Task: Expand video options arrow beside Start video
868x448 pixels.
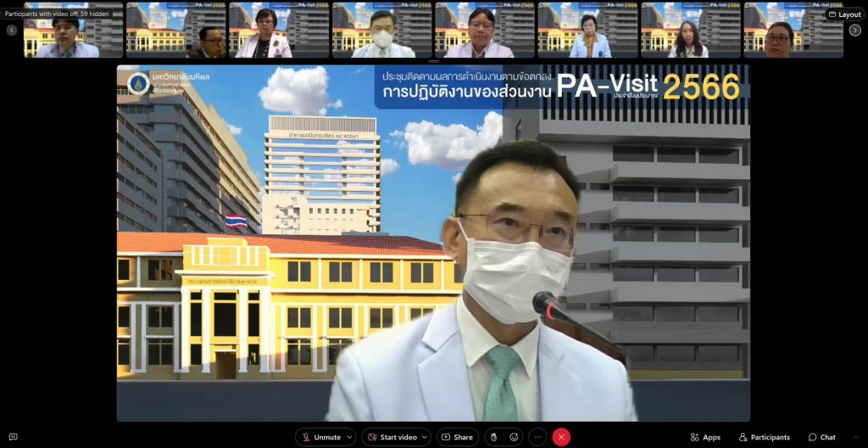Action: tap(425, 437)
